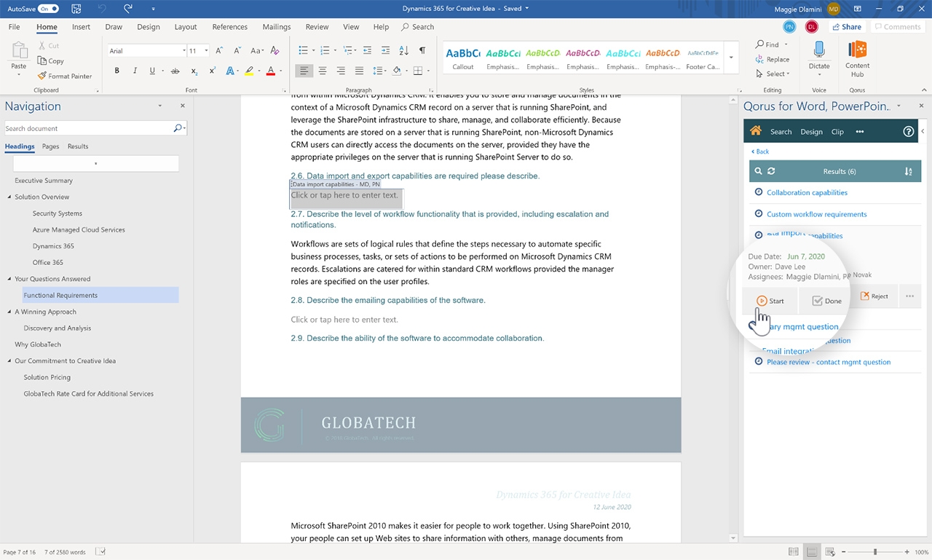This screenshot has height=560, width=932.
Task: Sort the Qorus results alphabetically
Action: (x=908, y=171)
